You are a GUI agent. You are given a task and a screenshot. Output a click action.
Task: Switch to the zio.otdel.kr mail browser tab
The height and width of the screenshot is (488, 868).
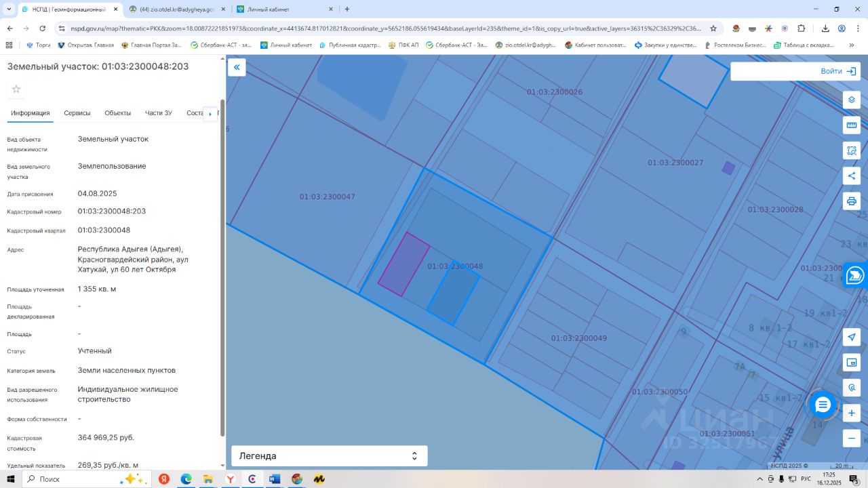point(177,9)
